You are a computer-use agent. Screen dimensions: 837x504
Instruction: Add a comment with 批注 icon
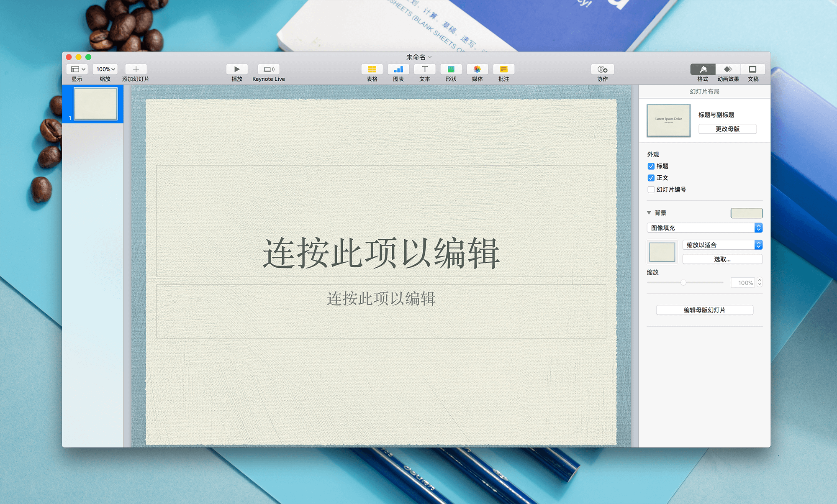[x=504, y=69]
